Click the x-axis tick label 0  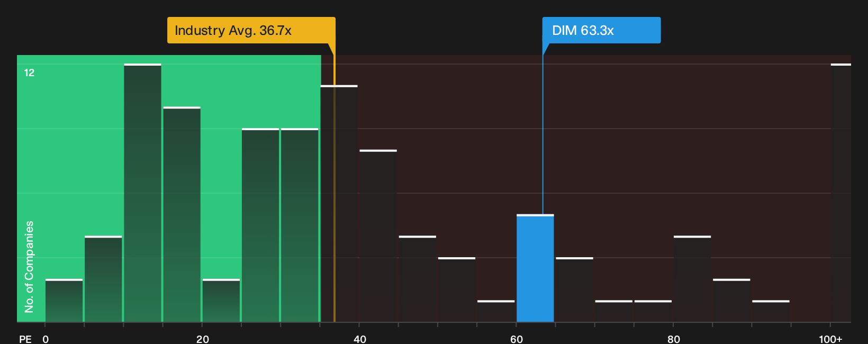(46, 339)
